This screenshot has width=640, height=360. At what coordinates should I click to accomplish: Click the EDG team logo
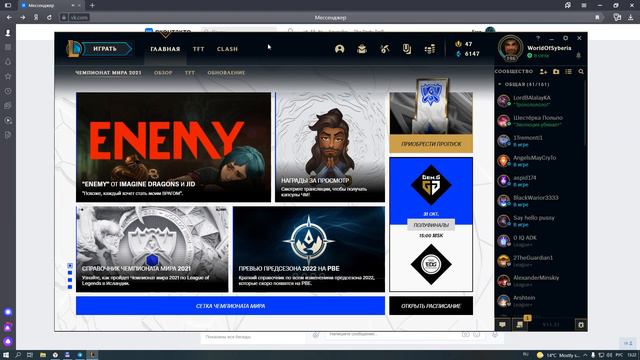pos(431,264)
